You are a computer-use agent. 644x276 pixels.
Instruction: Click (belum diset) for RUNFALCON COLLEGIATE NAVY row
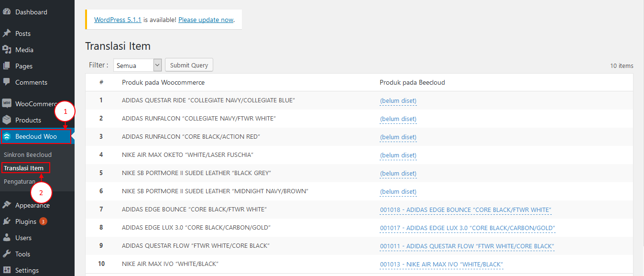point(398,119)
